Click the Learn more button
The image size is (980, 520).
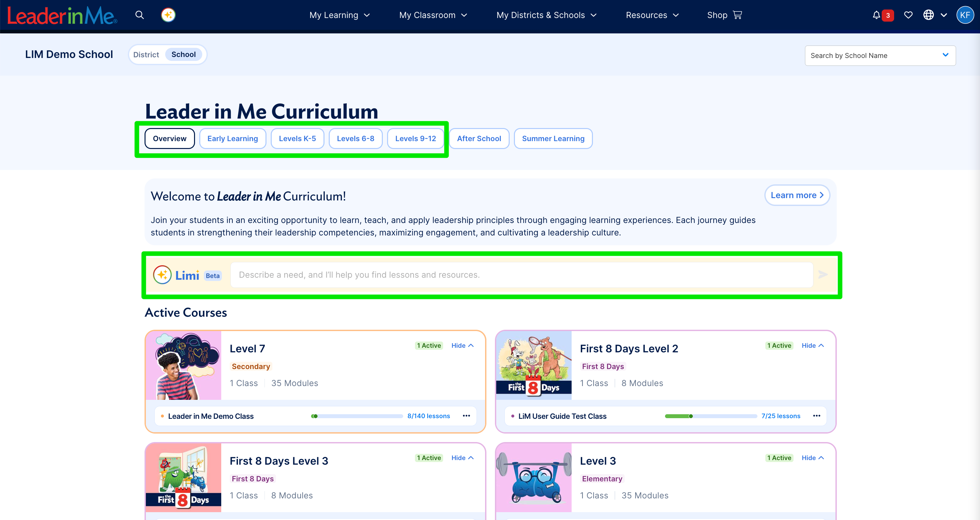point(797,195)
